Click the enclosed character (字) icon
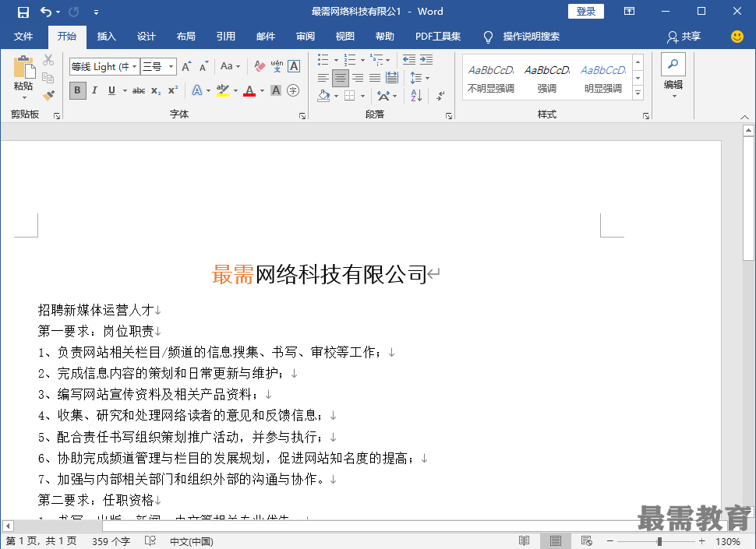756x549 pixels. coord(293,90)
